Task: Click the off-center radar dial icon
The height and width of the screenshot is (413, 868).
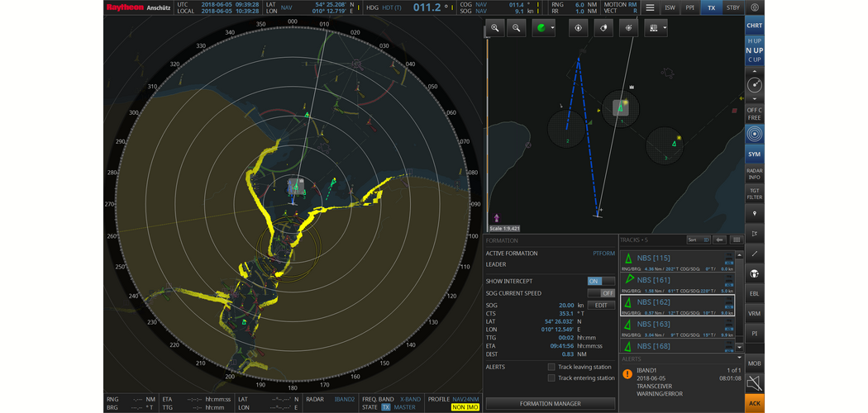Action: [x=755, y=85]
